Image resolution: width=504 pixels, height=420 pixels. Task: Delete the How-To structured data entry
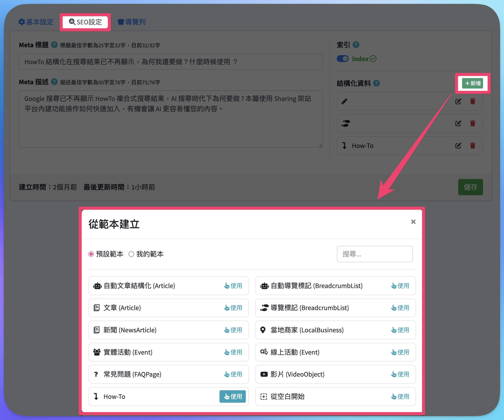(473, 145)
